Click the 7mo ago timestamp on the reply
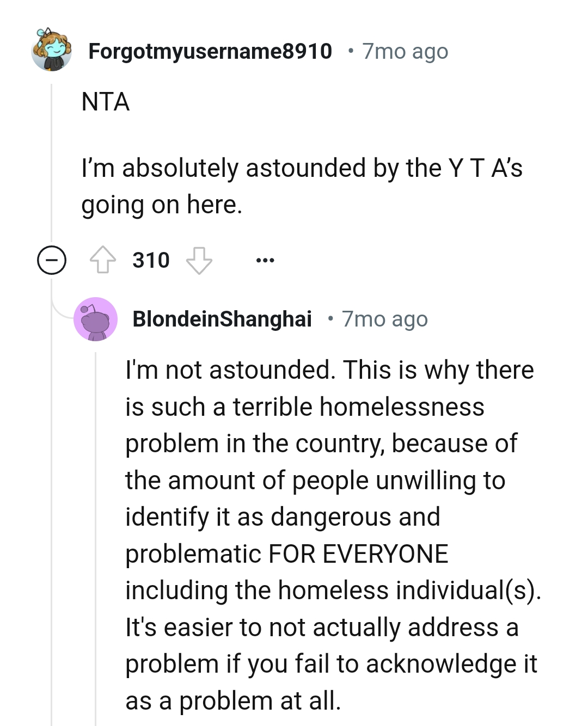The width and height of the screenshot is (588, 726). tap(384, 319)
